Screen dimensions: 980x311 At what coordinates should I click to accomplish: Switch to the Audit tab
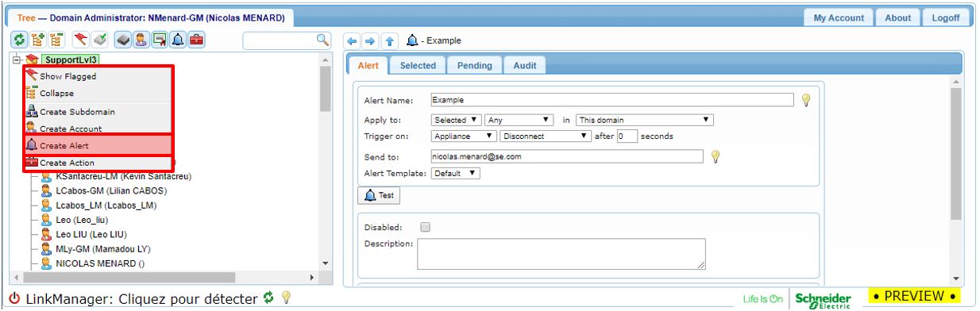point(524,66)
